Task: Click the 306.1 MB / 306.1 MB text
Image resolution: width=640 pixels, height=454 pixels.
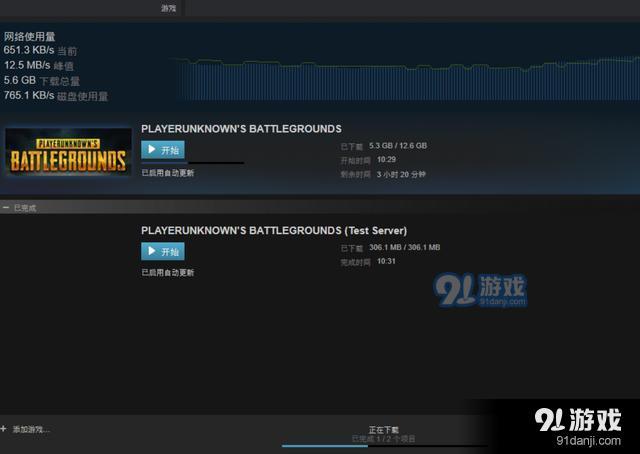Action: coord(404,247)
